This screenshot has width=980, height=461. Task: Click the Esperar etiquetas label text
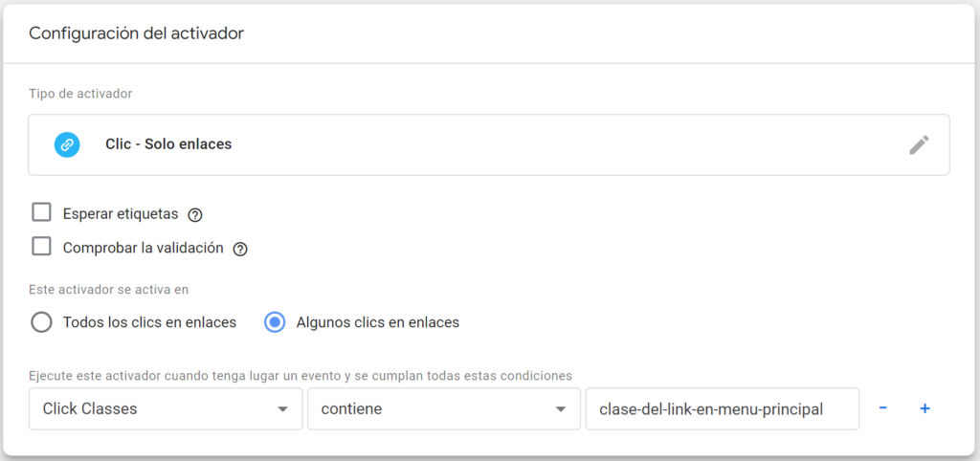click(121, 213)
